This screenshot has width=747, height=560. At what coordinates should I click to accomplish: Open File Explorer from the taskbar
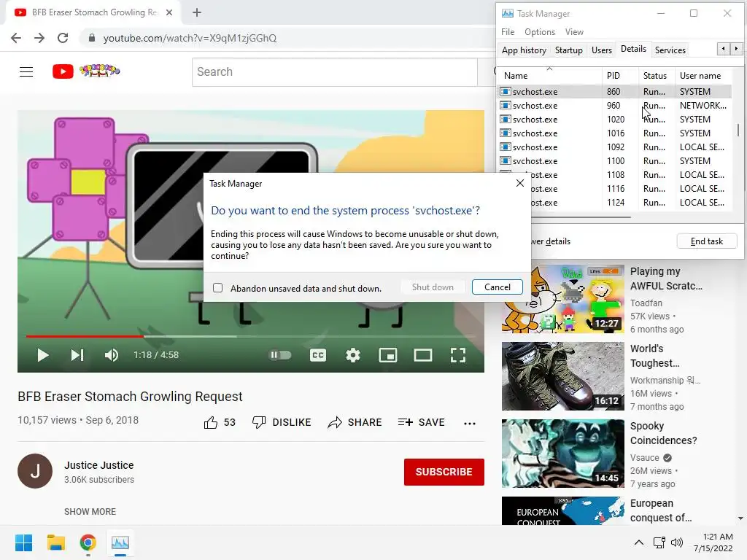click(x=55, y=542)
